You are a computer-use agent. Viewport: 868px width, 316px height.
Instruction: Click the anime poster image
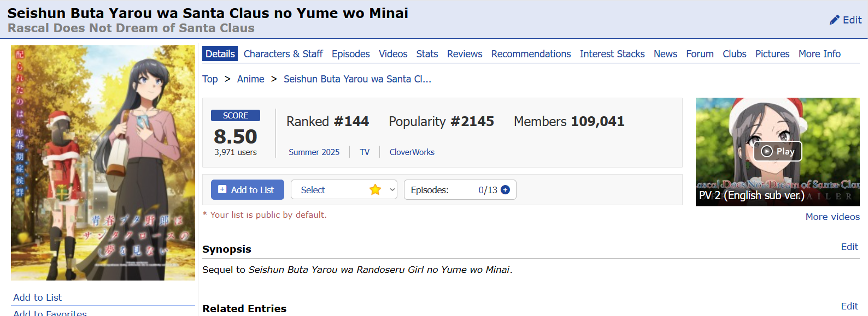(x=103, y=163)
